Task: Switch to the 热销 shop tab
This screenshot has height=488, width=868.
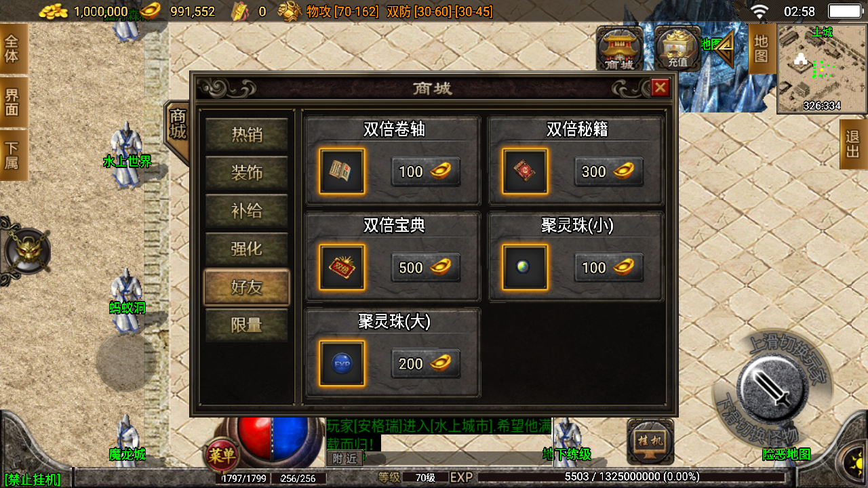Action: coord(247,135)
